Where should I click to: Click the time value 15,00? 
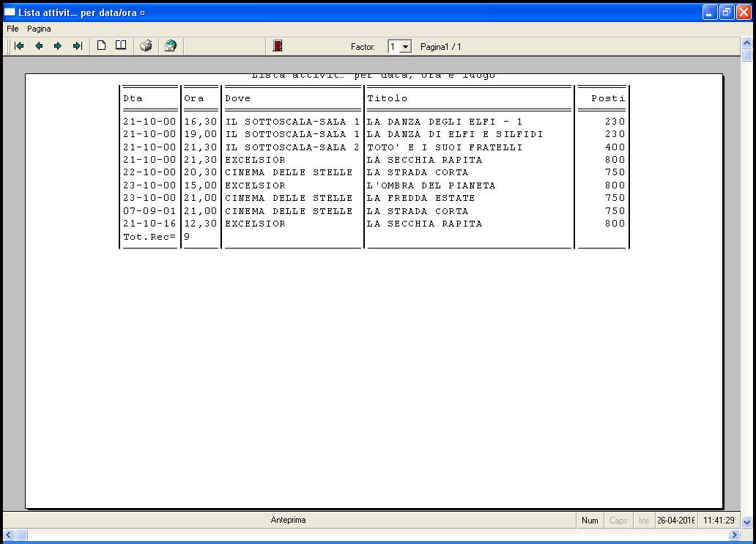(201, 185)
